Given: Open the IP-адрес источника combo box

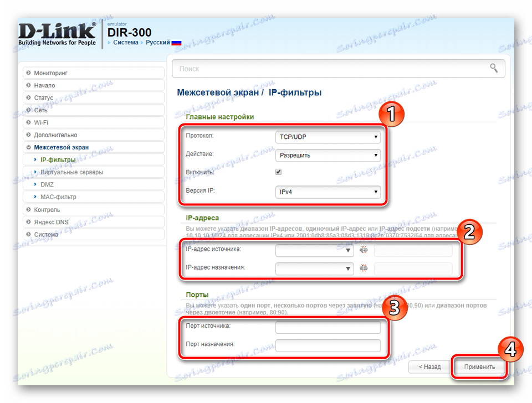Looking at the screenshot, I should tap(315, 250).
